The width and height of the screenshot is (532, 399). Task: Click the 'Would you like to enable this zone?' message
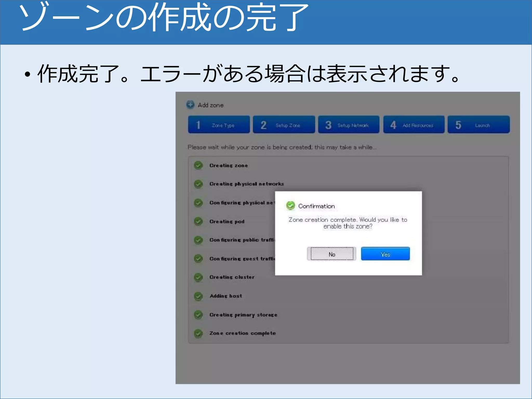(348, 223)
